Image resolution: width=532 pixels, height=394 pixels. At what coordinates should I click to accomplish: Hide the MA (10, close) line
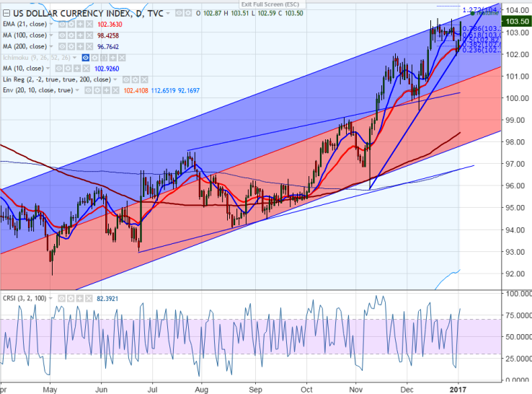(x=59, y=69)
